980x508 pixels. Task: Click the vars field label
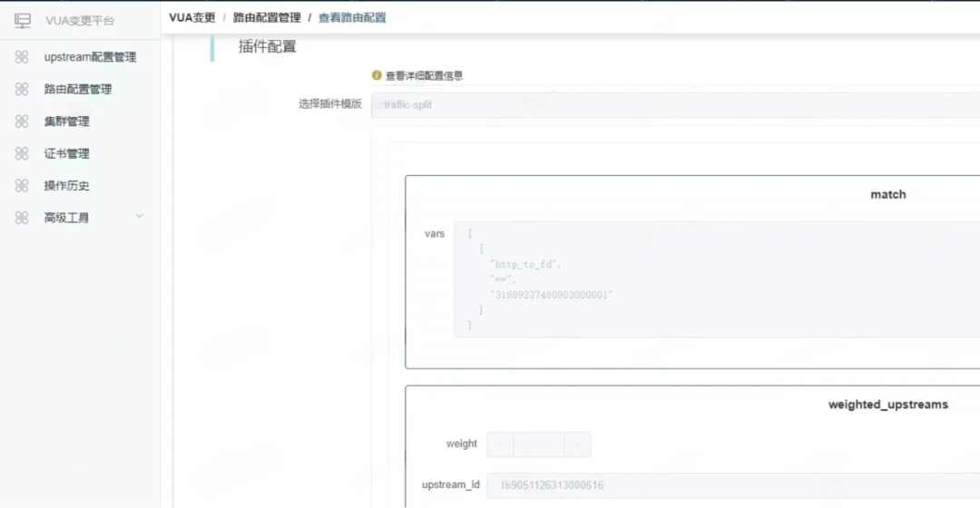click(435, 234)
